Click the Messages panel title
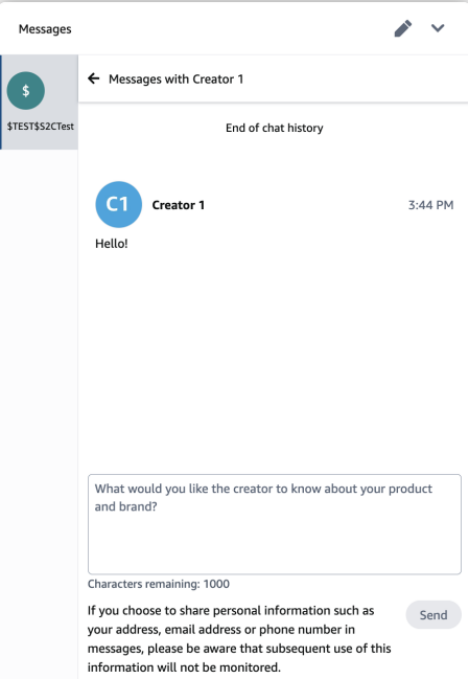 (x=45, y=29)
